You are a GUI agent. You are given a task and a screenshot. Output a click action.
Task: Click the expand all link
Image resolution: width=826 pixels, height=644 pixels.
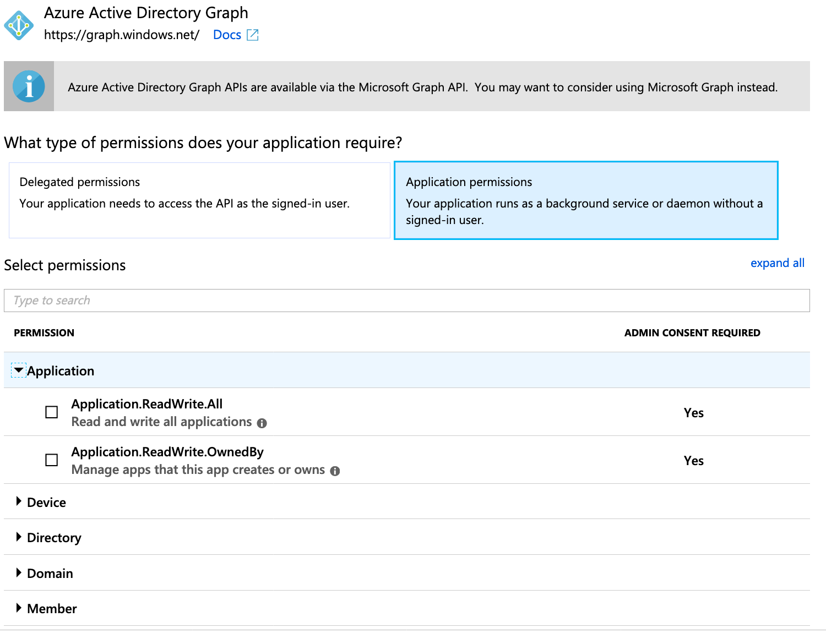pyautogui.click(x=777, y=263)
